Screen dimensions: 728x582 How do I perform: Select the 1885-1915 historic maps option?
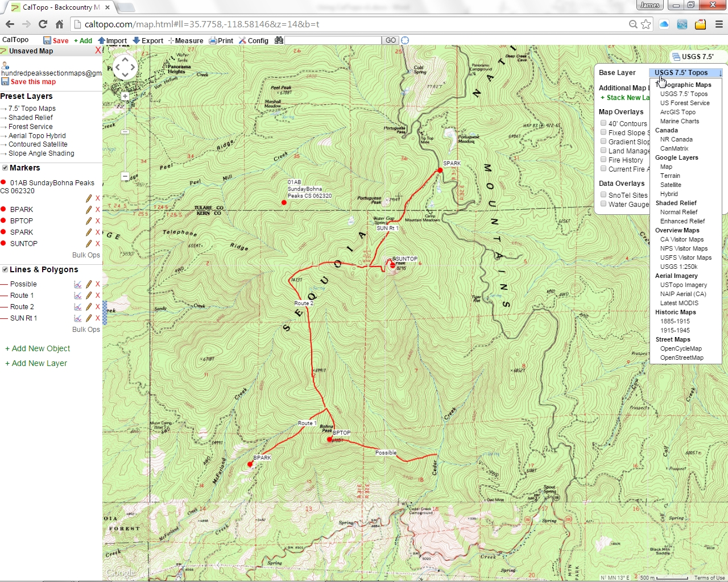[675, 321]
